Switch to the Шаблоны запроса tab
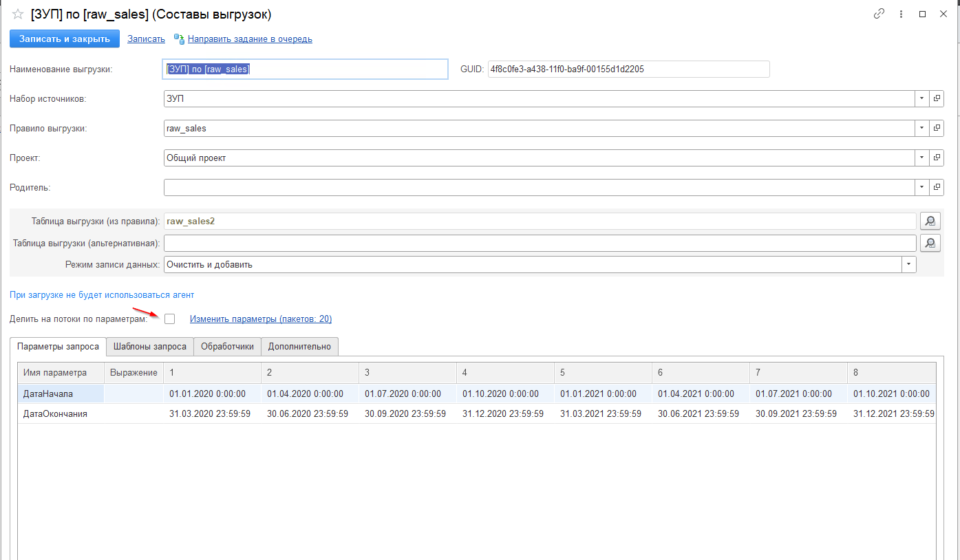This screenshot has height=560, width=960. click(x=150, y=347)
